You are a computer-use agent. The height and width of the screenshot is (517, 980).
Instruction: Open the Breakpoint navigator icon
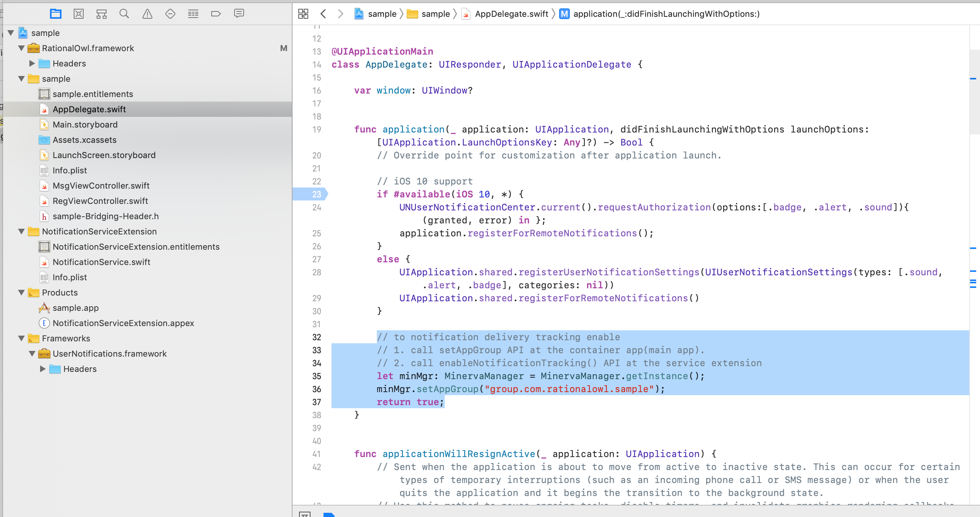click(216, 14)
